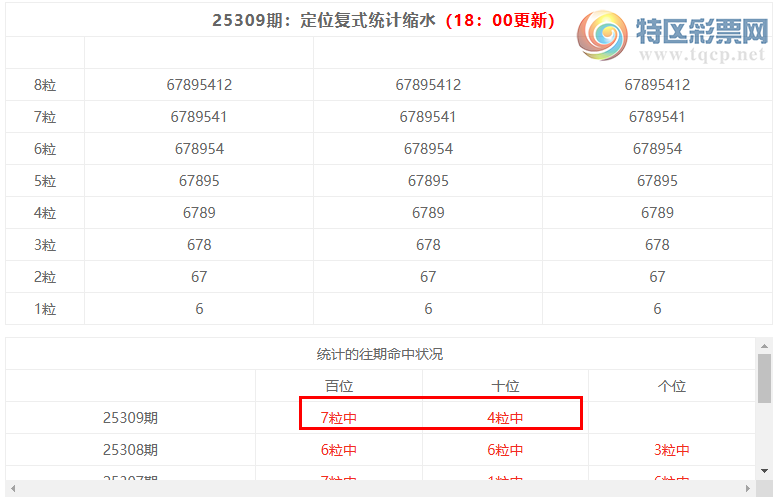The width and height of the screenshot is (778, 503).
Task: Click the 3粒中 result in 个位 column
Action: 671,450
